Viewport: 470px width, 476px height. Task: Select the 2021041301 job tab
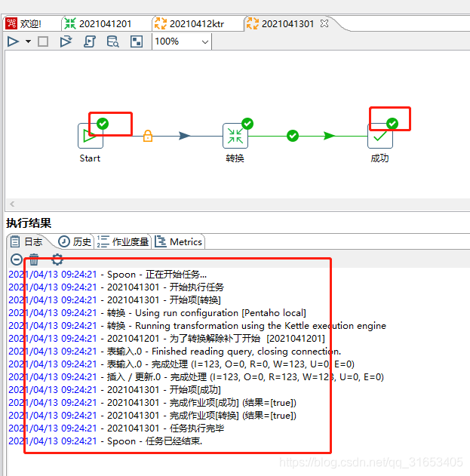[x=287, y=23]
